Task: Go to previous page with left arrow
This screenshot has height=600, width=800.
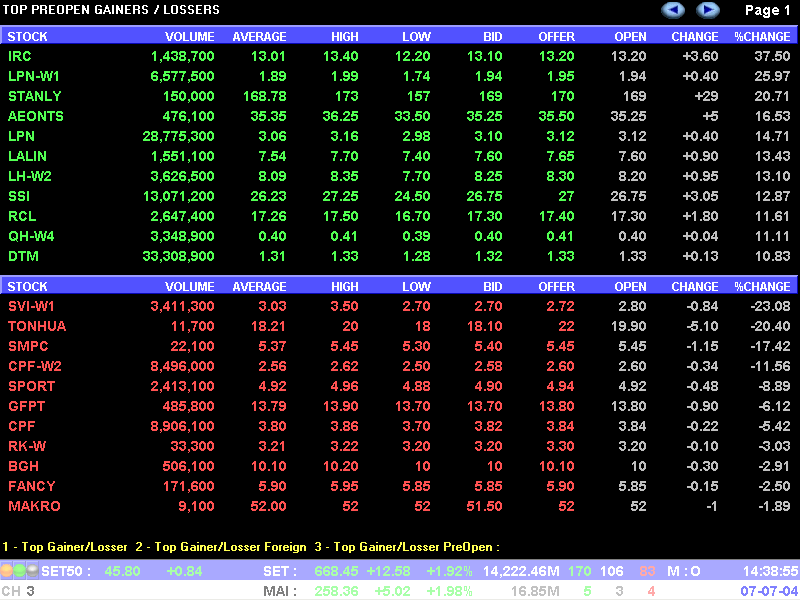Action: 673,10
